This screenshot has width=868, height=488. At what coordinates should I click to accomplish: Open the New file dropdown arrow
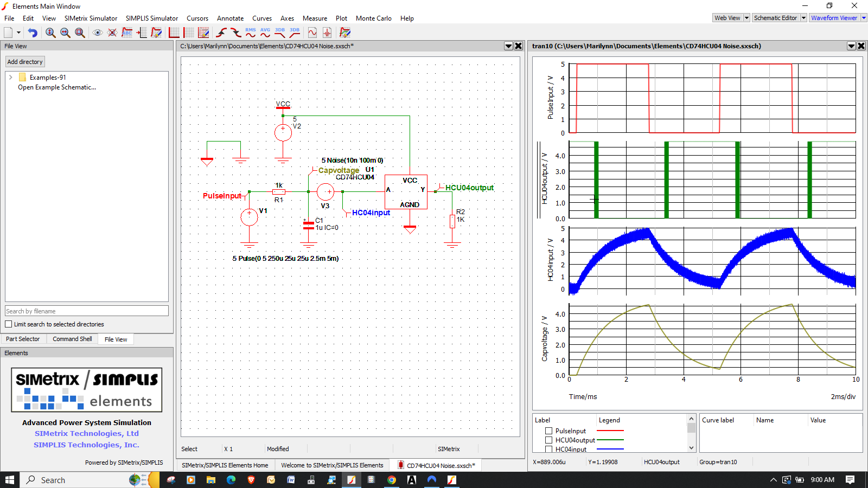(19, 33)
